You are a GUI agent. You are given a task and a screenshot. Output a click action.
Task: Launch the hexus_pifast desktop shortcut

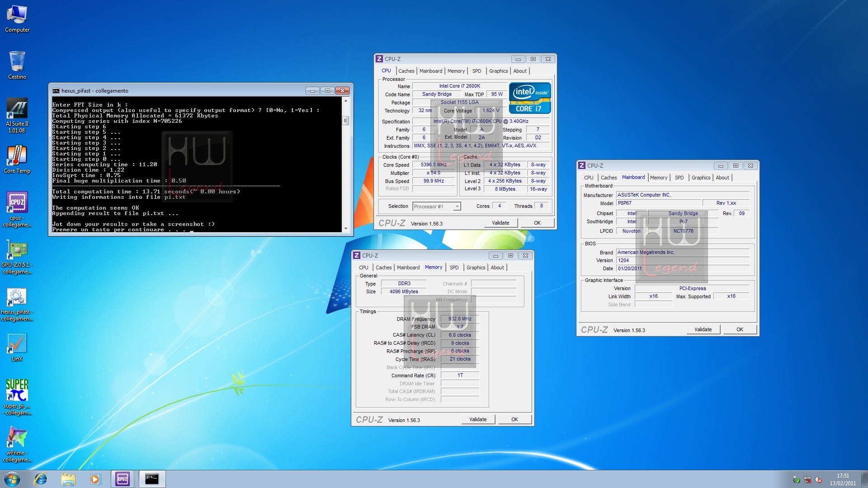click(17, 305)
